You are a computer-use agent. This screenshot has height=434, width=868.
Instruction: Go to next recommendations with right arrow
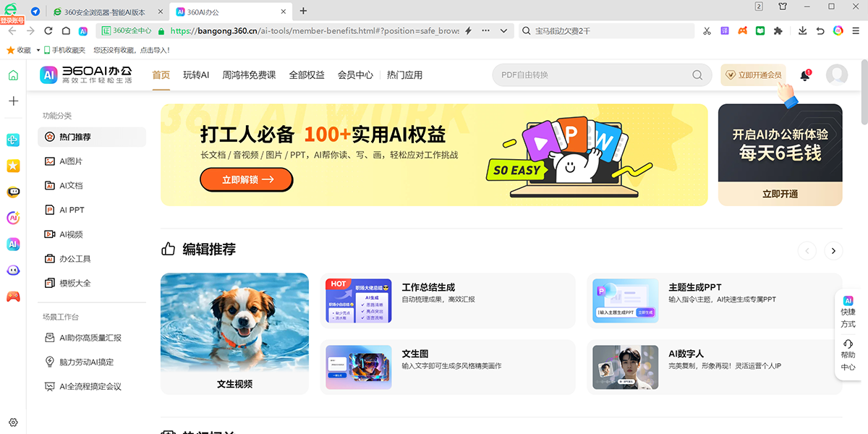click(834, 250)
